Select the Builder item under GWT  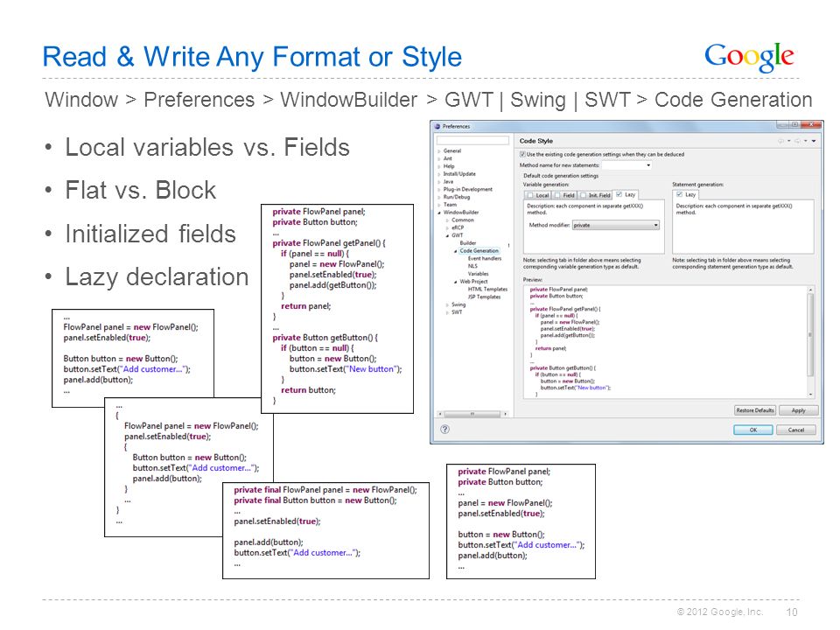point(467,243)
